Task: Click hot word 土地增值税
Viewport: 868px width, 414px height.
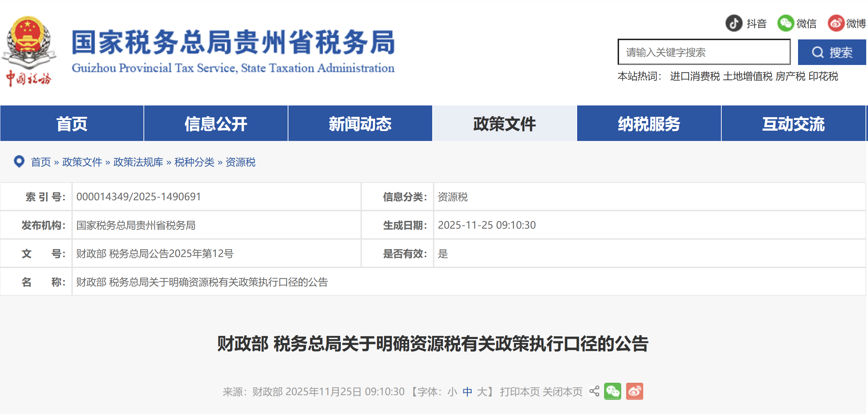Action: click(748, 76)
